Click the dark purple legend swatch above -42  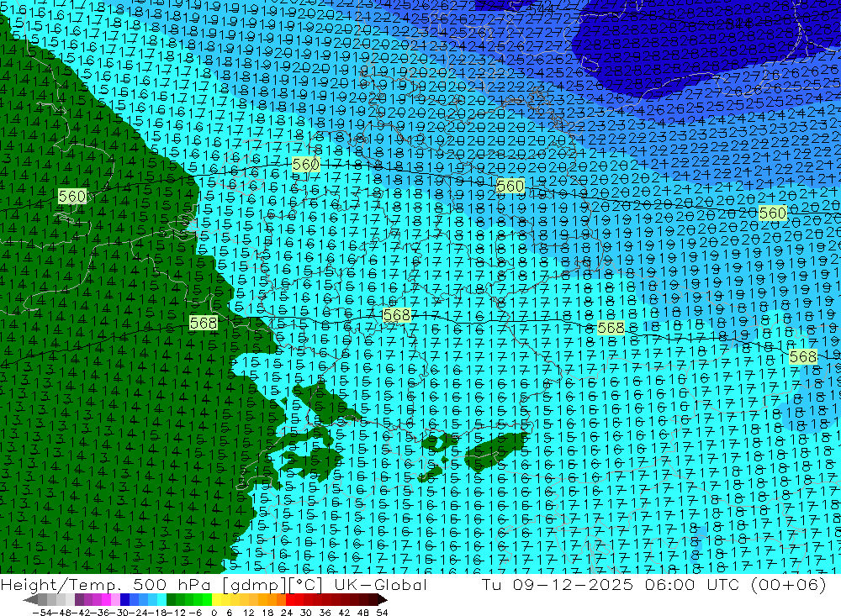coord(79,600)
